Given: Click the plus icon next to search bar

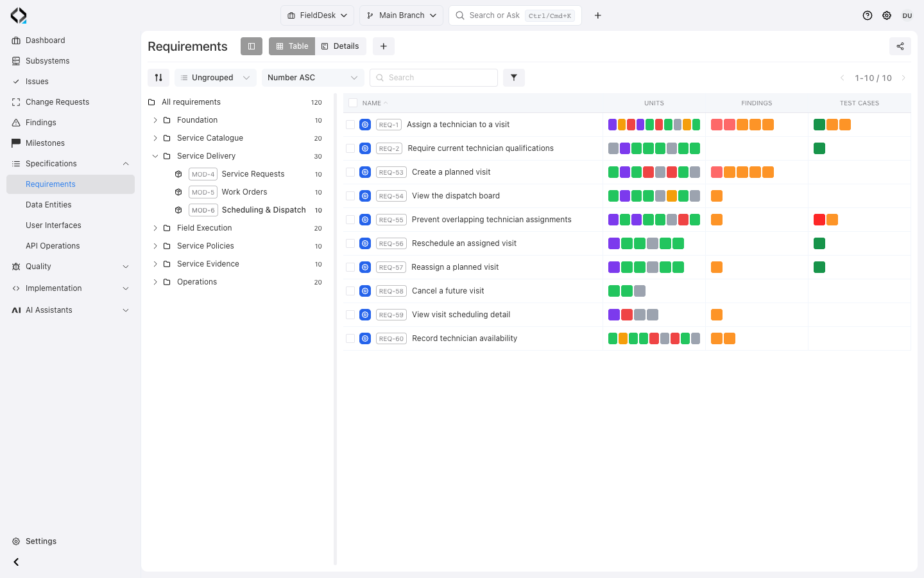Looking at the screenshot, I should (x=598, y=15).
